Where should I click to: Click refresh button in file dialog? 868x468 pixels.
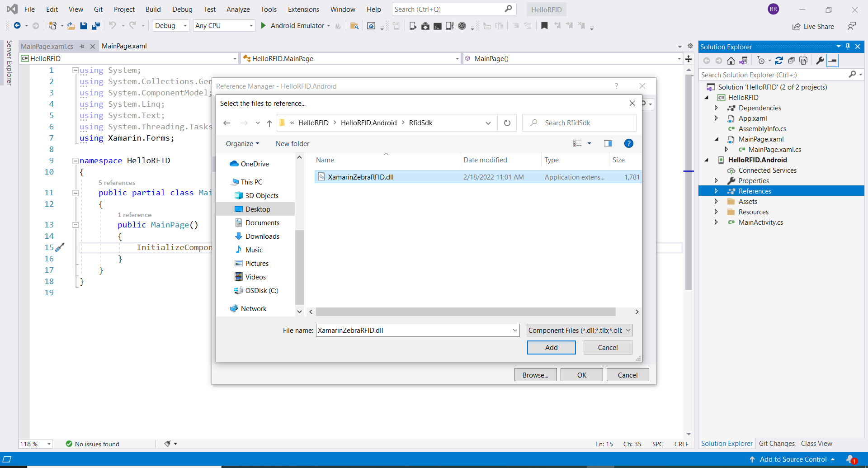(x=507, y=123)
